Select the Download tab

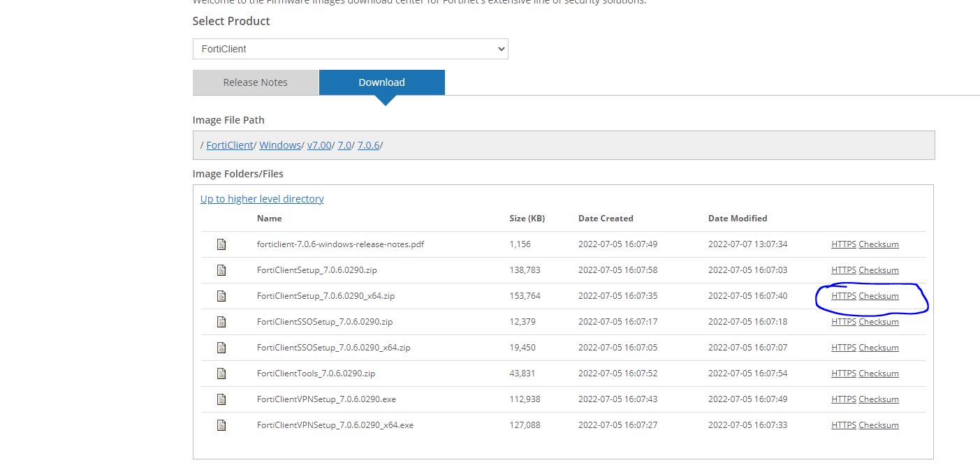point(381,82)
